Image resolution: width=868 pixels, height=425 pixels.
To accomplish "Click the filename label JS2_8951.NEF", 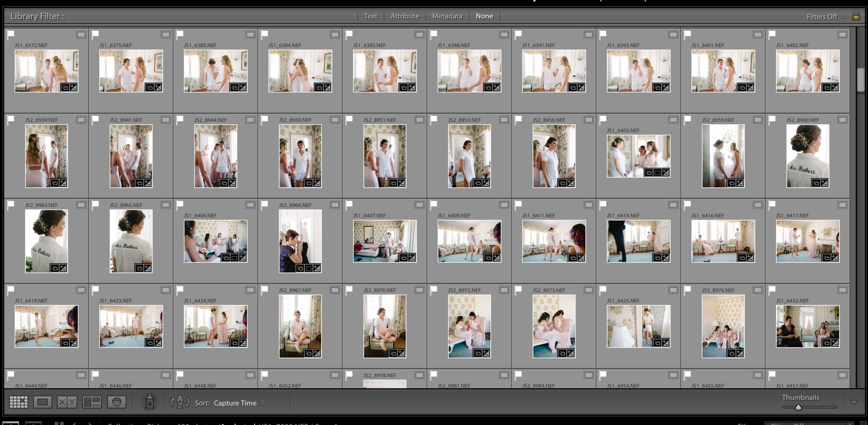I will tap(379, 120).
